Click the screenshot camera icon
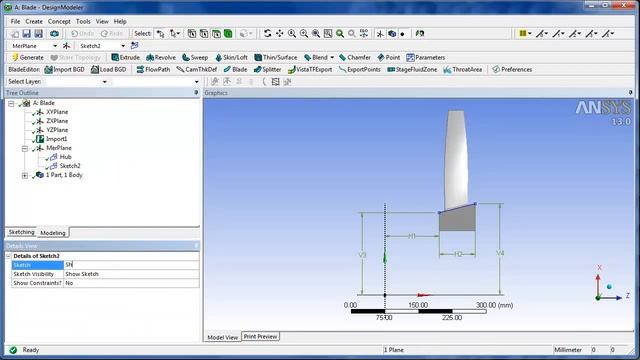Viewport: 640px width, 360px height. click(54, 33)
